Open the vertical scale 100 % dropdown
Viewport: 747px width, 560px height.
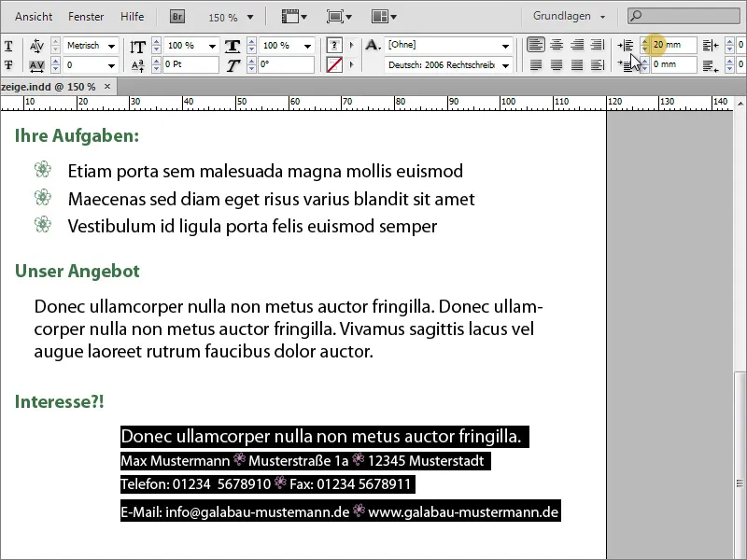(x=213, y=47)
